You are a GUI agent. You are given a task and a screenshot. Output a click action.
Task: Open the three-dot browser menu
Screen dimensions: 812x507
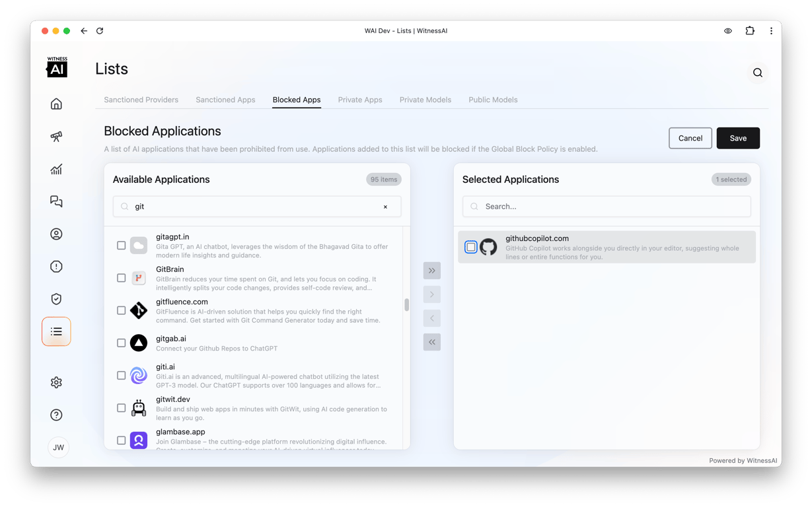click(x=771, y=31)
